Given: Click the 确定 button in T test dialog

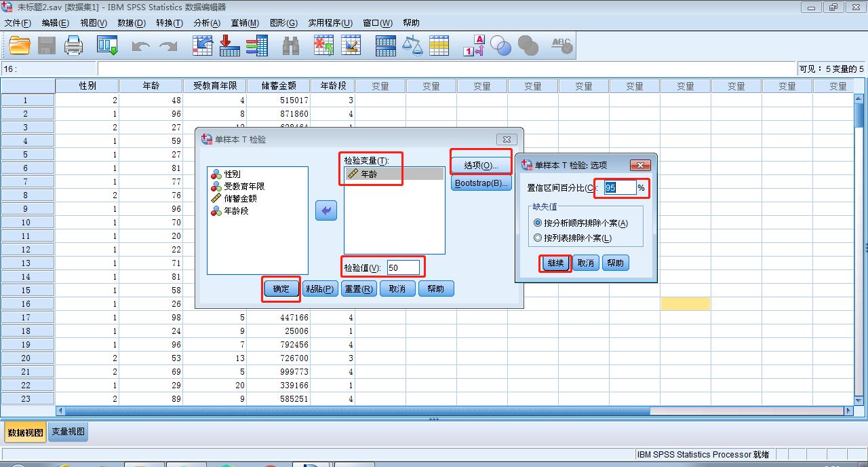Looking at the screenshot, I should [280, 288].
